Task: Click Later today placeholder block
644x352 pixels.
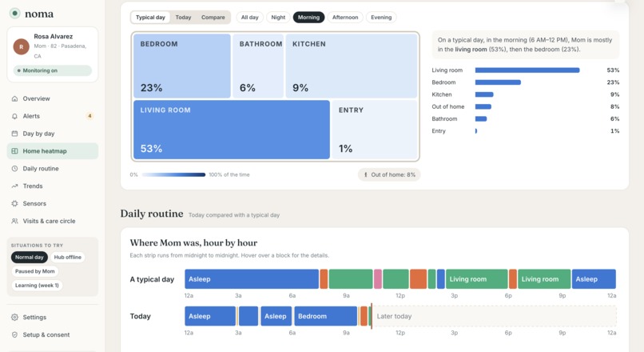Action: tap(495, 316)
